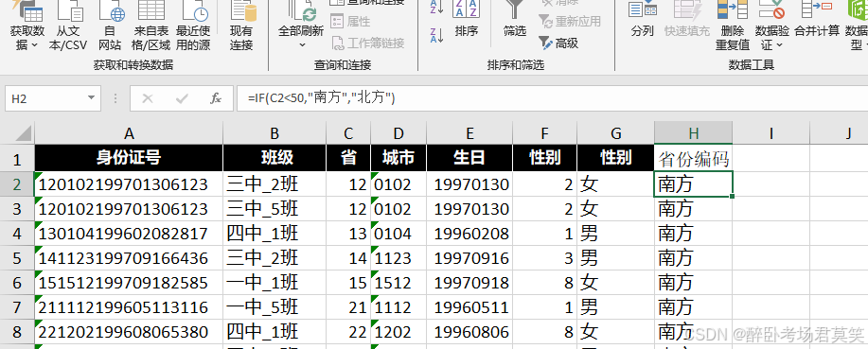
Task: Click cell with ID 221202199608065380
Action: [x=129, y=332]
